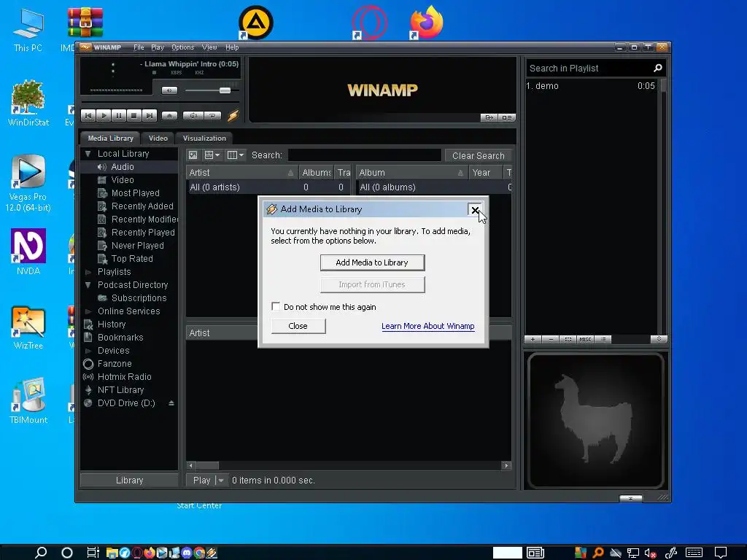
Task: Open the view mode dropdown
Action: pyautogui.click(x=212, y=155)
